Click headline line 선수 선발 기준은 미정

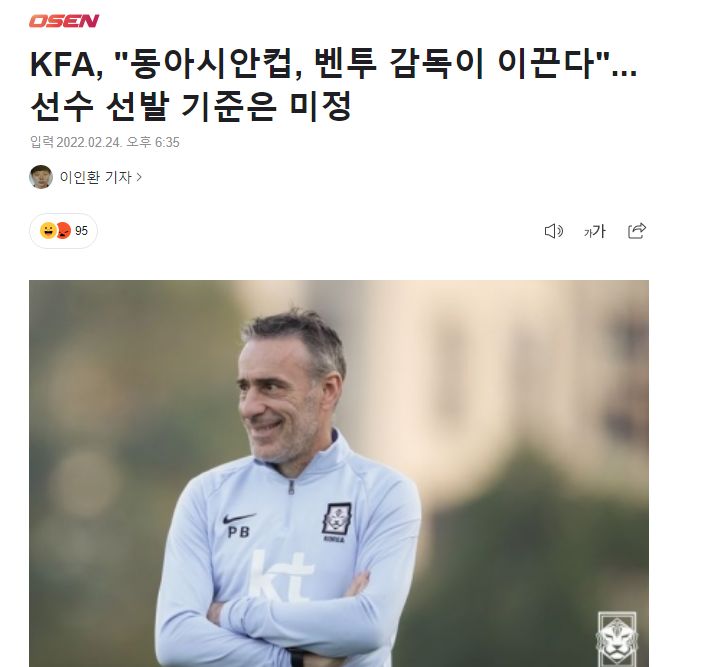click(x=191, y=106)
